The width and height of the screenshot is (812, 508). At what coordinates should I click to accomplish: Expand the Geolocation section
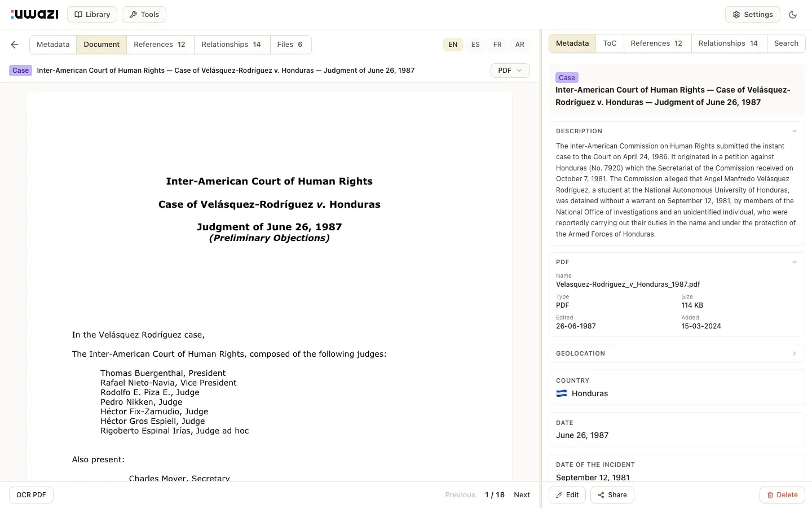(x=795, y=353)
